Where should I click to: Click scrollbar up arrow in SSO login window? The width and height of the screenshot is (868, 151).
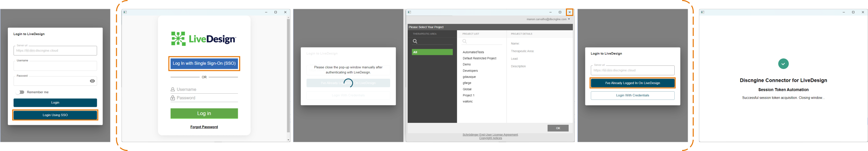coord(288,17)
